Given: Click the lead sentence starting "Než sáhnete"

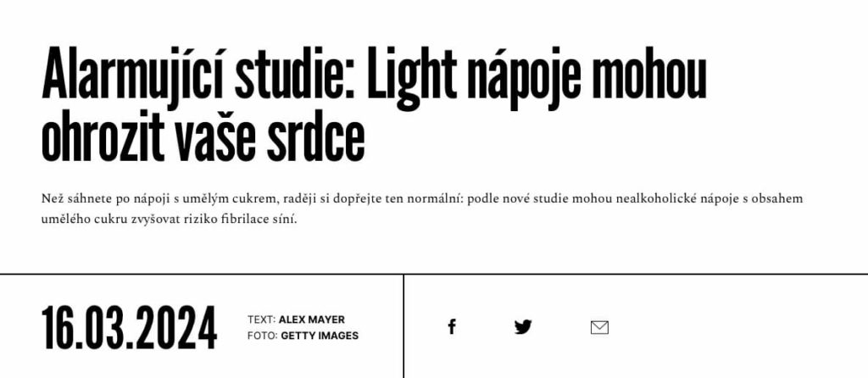Looking at the screenshot, I should point(422,209).
